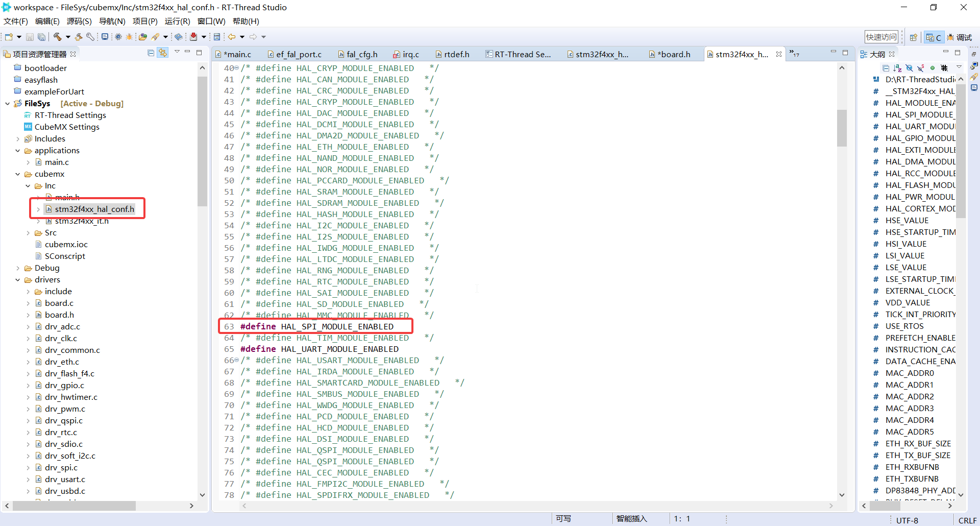Toggle hide fields filter in Outline
The height and width of the screenshot is (526, 980).
(909, 67)
